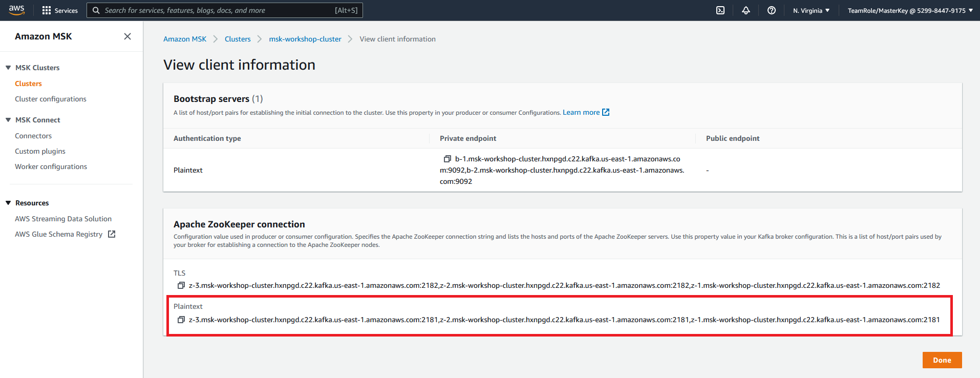Click external link icon beside Glue Schema Registry

[112, 234]
